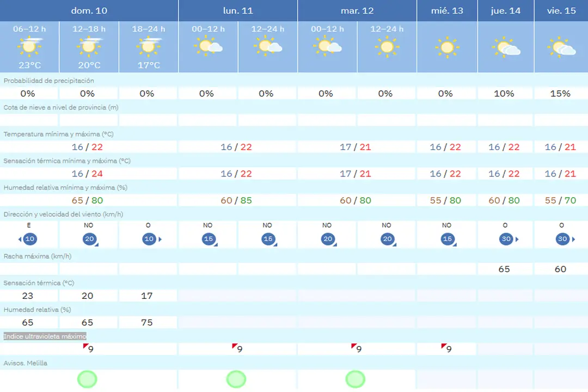The height and width of the screenshot is (392, 588).
Task: Click west wind 30 icon for jue. 14
Action: (x=509, y=239)
